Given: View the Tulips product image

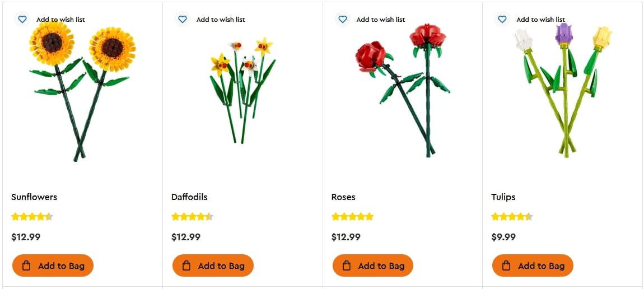Looking at the screenshot, I should pyautogui.click(x=563, y=90).
